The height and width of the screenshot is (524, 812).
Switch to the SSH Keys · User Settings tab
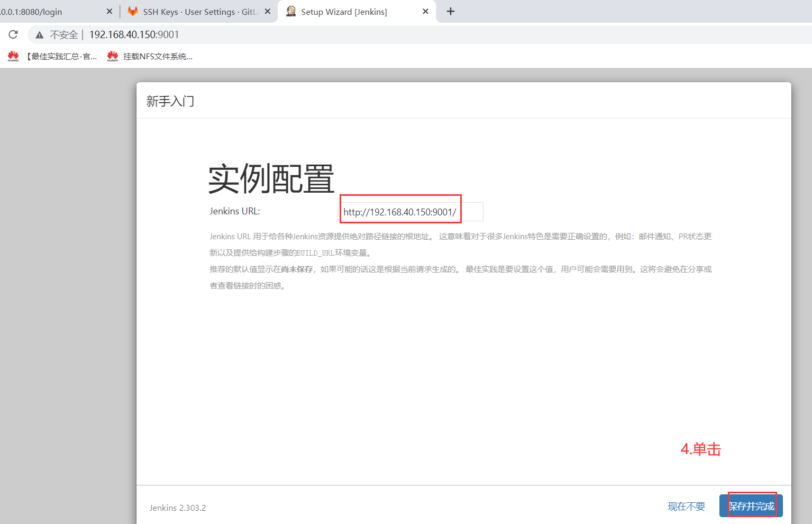[x=200, y=12]
